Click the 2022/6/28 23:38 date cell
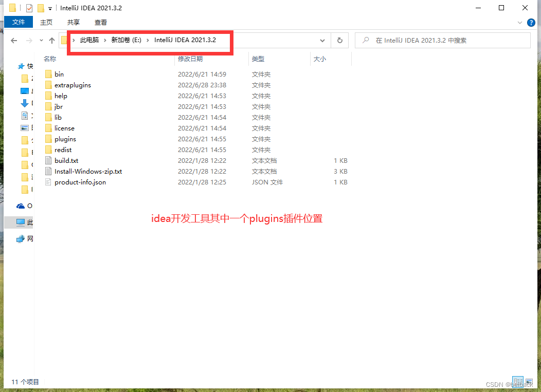Viewport: 541px width, 392px height. coord(202,85)
